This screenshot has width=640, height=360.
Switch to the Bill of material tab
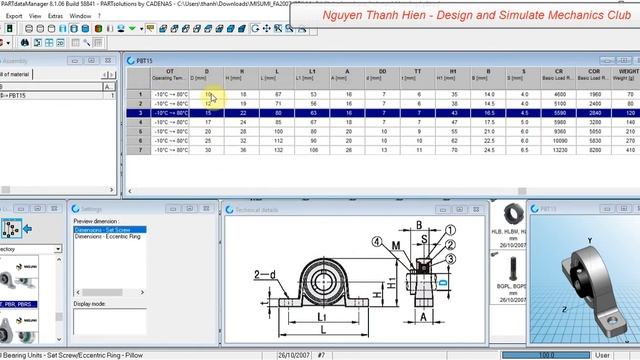pyautogui.click(x=15, y=74)
